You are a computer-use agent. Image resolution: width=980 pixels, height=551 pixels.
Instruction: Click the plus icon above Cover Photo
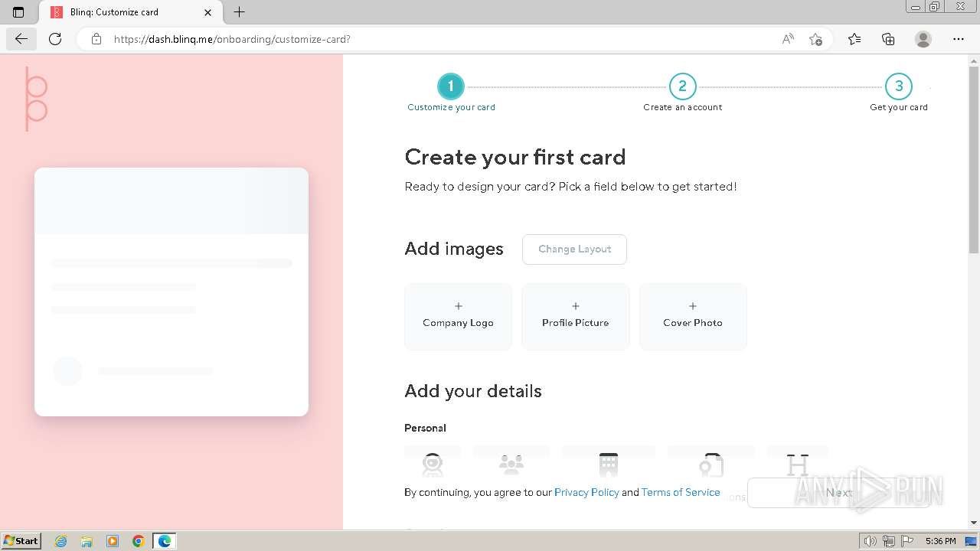[x=693, y=306]
